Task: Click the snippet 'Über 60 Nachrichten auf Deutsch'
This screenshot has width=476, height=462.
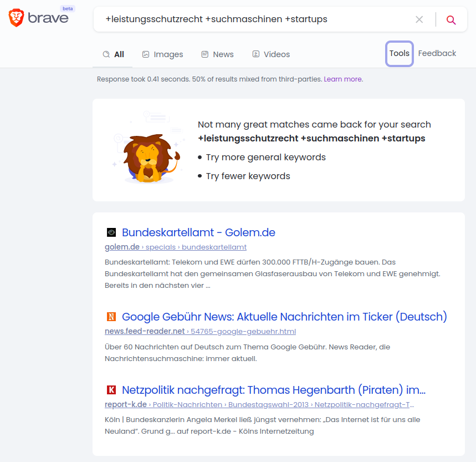Action: (247, 353)
